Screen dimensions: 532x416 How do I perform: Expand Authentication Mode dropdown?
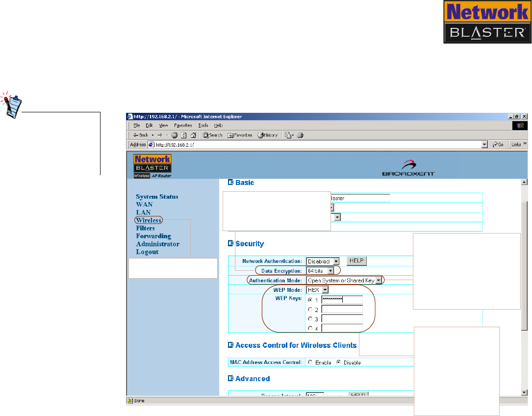coord(379,280)
